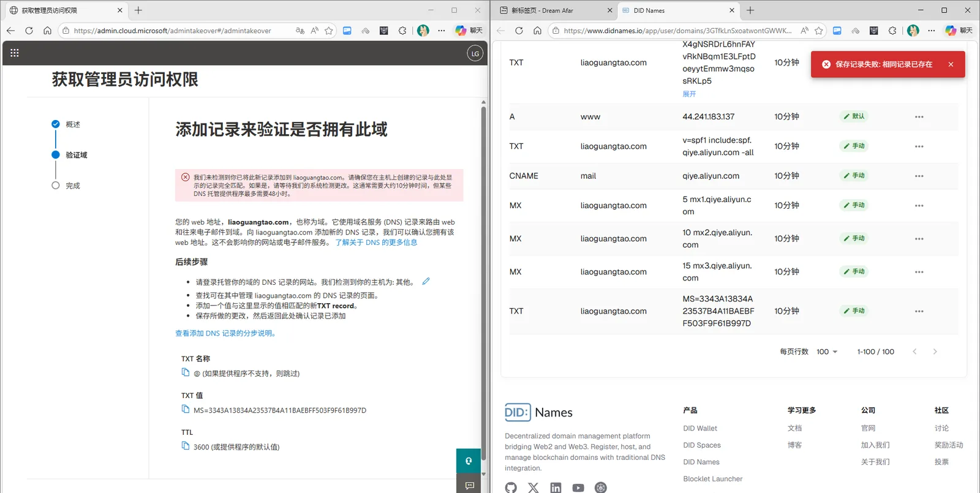Go back in the admin takeover browser window
The height and width of the screenshot is (493, 980).
click(10, 31)
